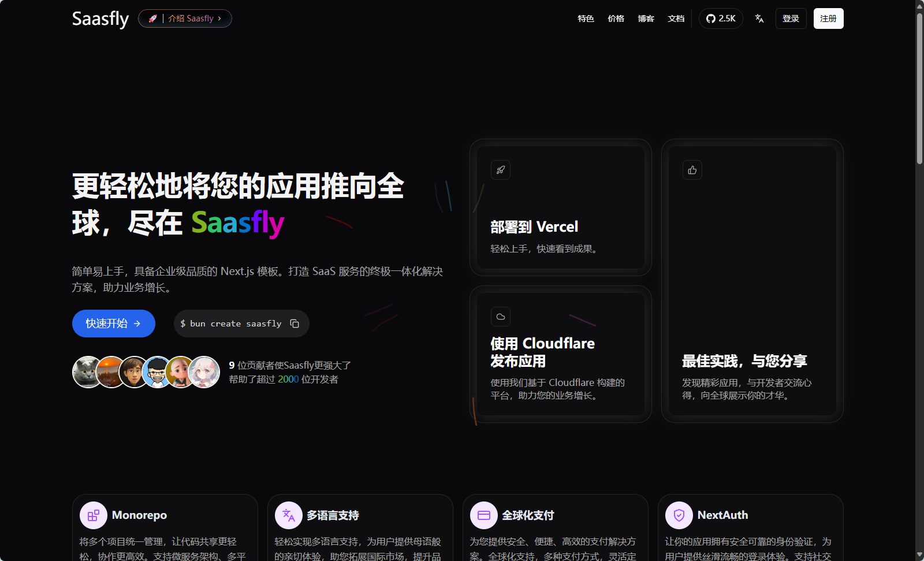Screen dimensions: 924x561
Task: Click the NextAuth feature heading
Action: click(722, 515)
